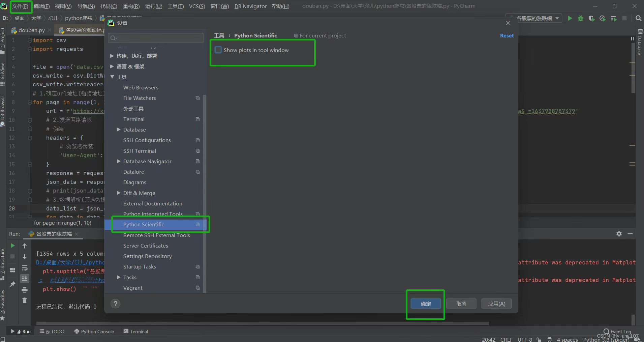Viewport: 644px width, 342px height.
Task: Select File Watchers in settings tree
Action: coord(140,98)
